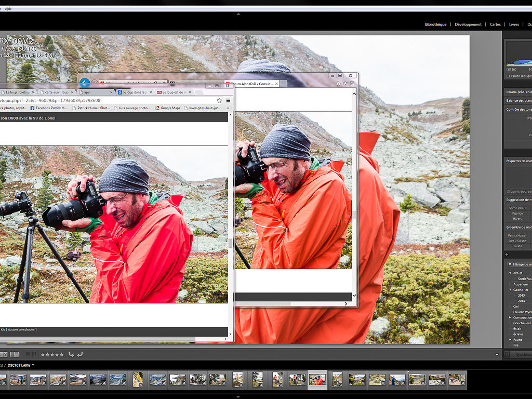Rotate photo clockwise
The width and height of the screenshot is (532, 399).
point(80,354)
